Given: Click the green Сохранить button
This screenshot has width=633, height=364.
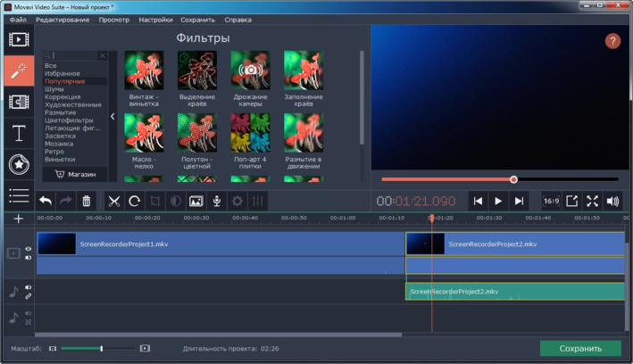Looking at the screenshot, I should [x=580, y=349].
